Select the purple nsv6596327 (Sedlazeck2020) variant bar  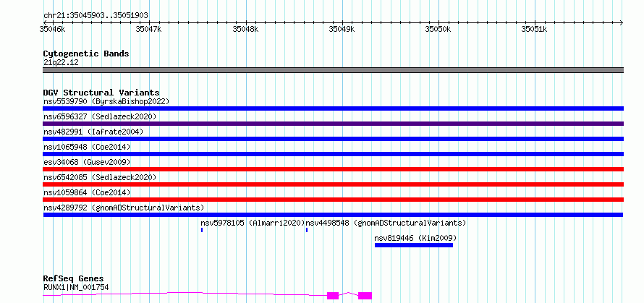(x=333, y=124)
